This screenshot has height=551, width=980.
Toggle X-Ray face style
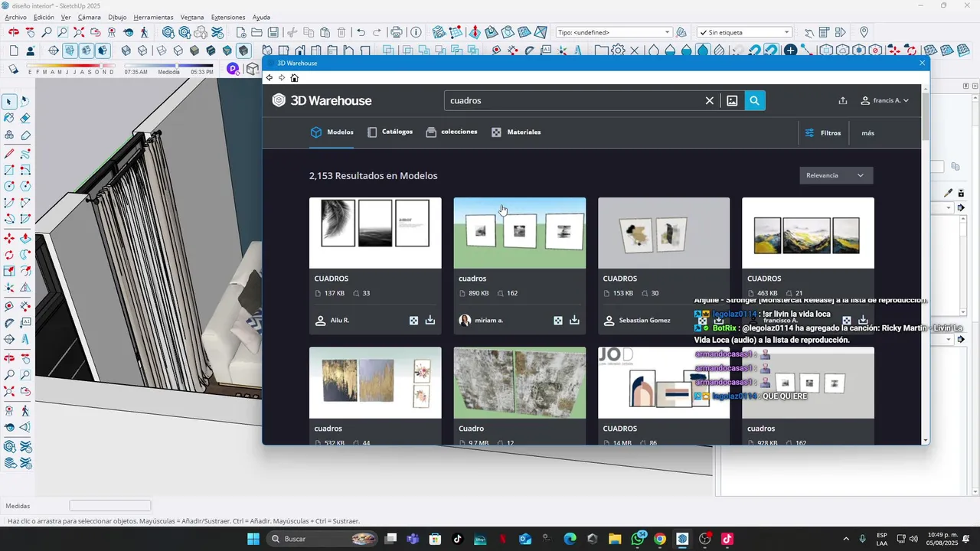(127, 51)
